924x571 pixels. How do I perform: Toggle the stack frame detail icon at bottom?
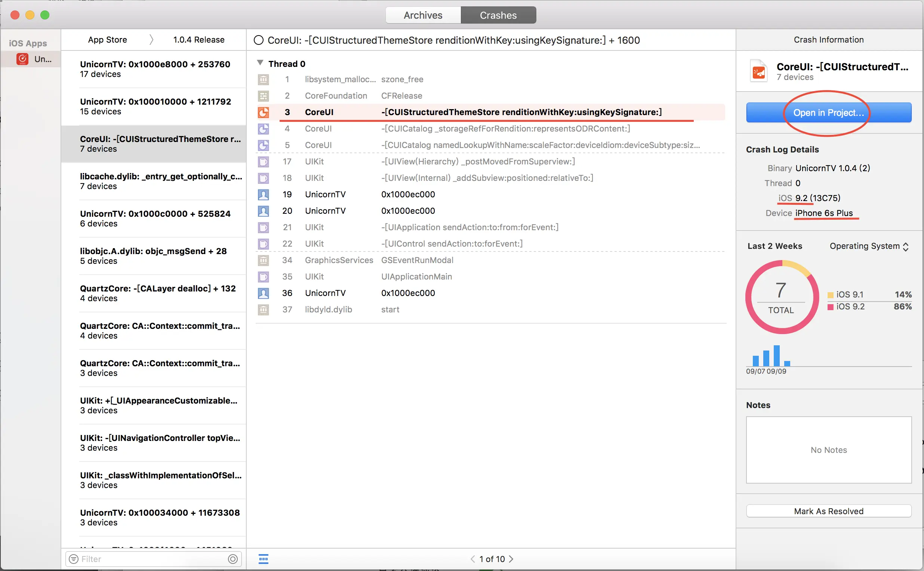click(x=263, y=559)
